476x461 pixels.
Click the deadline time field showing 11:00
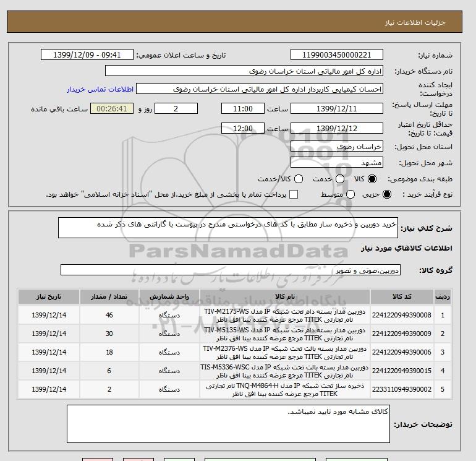point(242,108)
